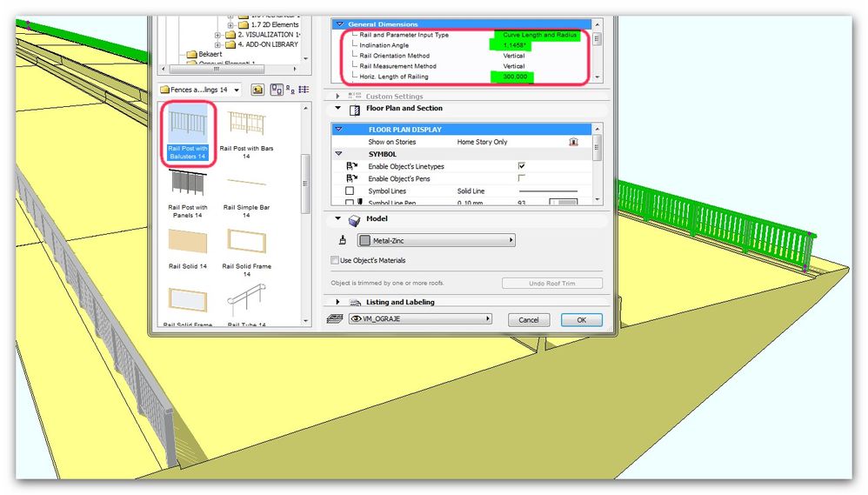Select Rail Post with Panels 14
The image size is (868, 495).
188,192
